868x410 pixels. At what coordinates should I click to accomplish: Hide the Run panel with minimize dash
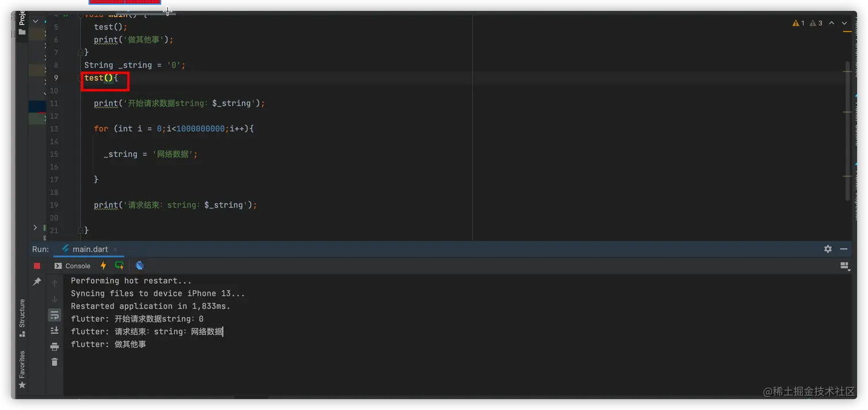point(844,249)
